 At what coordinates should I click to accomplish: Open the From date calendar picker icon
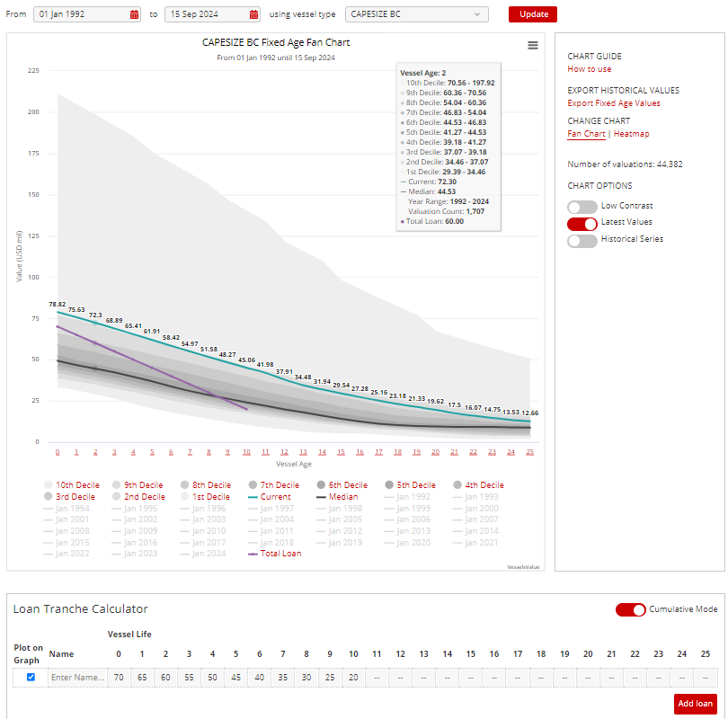(135, 14)
